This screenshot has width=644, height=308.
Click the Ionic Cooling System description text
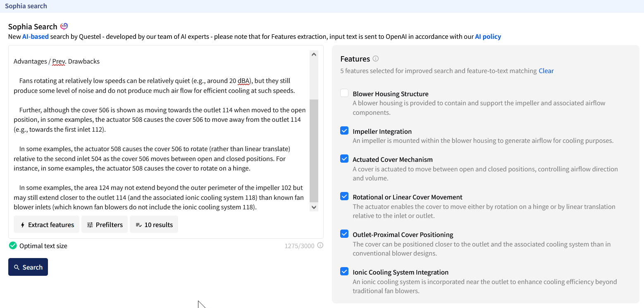pyautogui.click(x=485, y=286)
